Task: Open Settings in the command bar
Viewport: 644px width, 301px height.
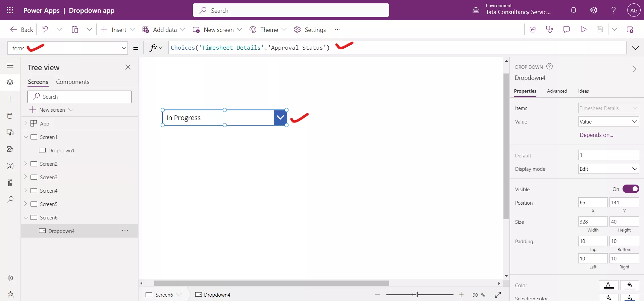Action: 310,30
